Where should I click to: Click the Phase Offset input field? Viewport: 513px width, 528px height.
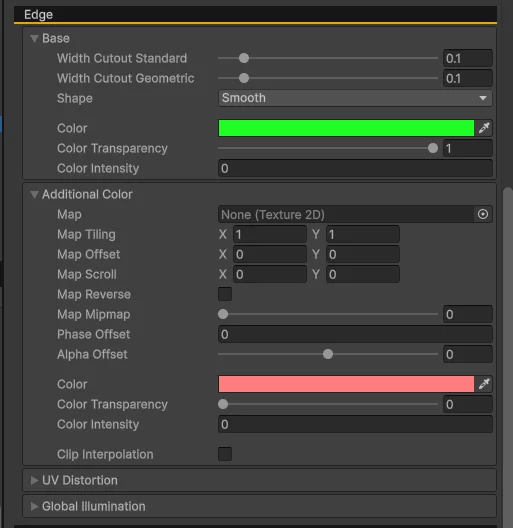click(355, 334)
